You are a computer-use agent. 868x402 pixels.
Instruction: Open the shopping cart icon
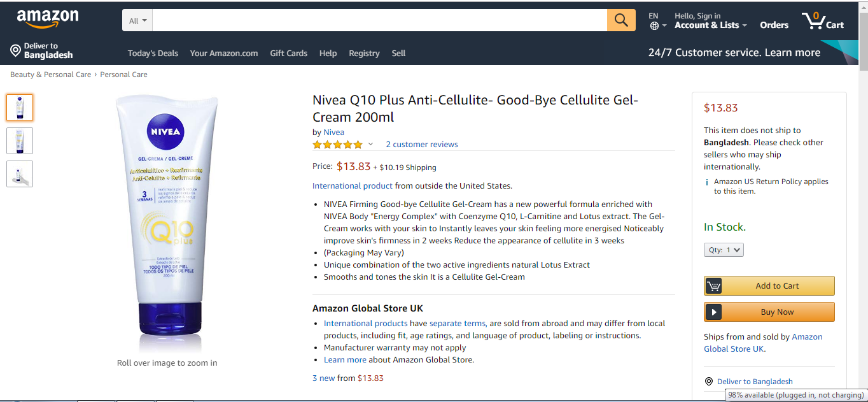point(813,21)
